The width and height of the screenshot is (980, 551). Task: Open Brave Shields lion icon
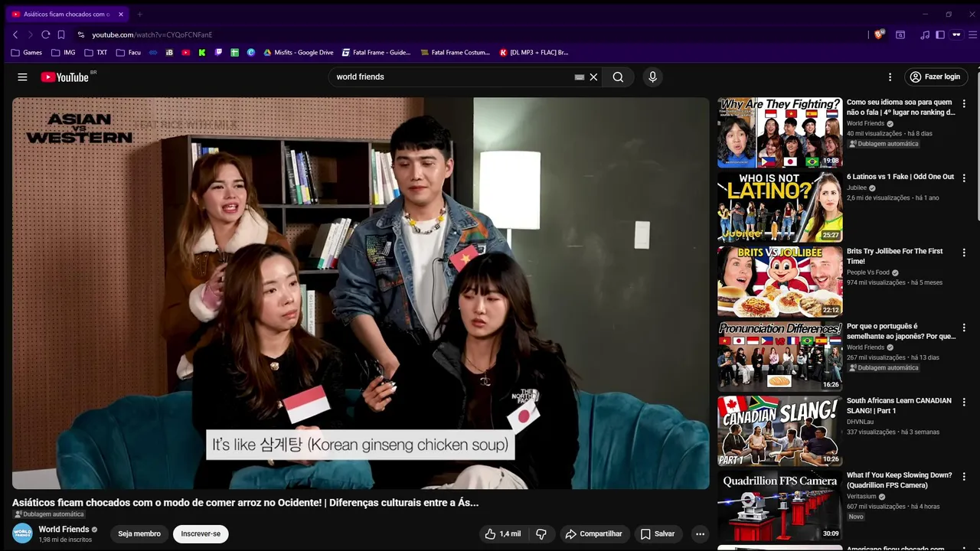pos(880,34)
